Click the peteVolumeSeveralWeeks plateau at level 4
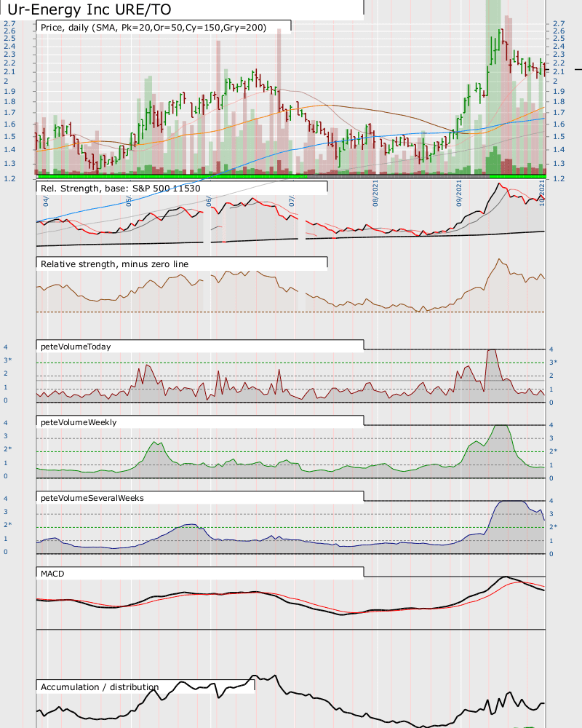Viewport: 582px width, 728px height. click(511, 501)
